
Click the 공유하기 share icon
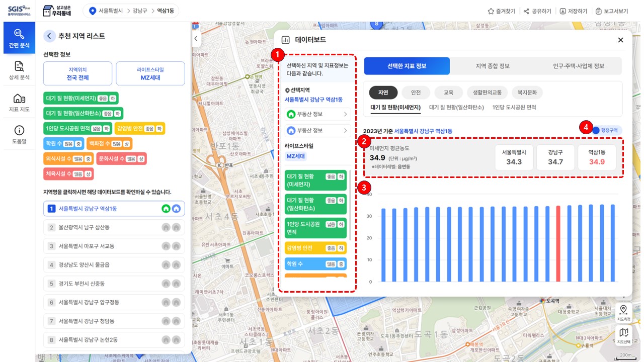pyautogui.click(x=527, y=11)
